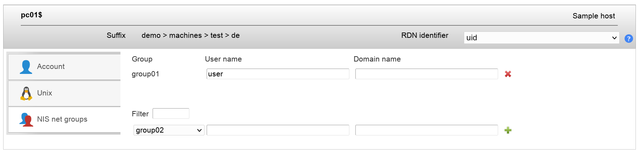The image size is (644, 157).
Task: Click the domain name field for group01
Action: pos(426,74)
